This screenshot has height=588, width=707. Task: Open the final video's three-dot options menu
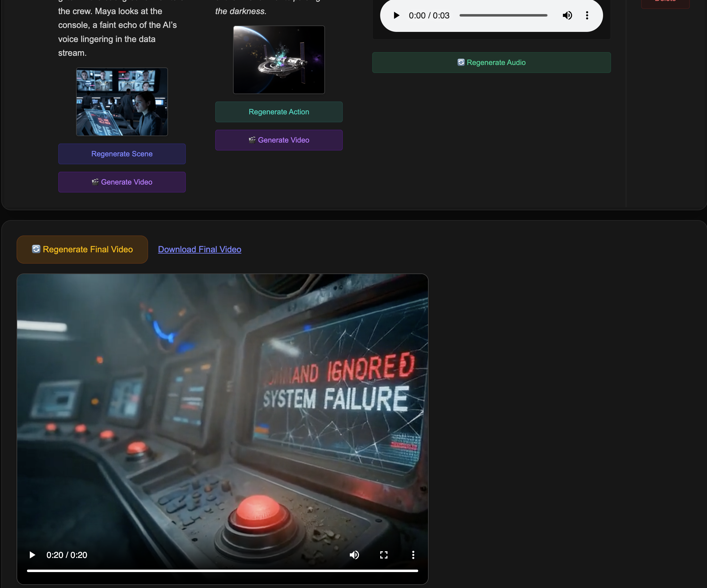[413, 555]
